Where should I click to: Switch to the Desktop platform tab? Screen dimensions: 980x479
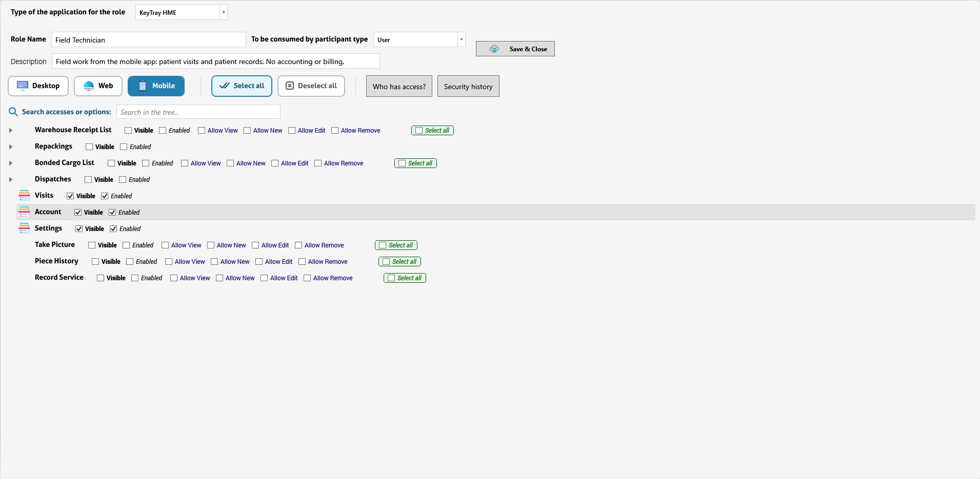pyautogui.click(x=38, y=86)
